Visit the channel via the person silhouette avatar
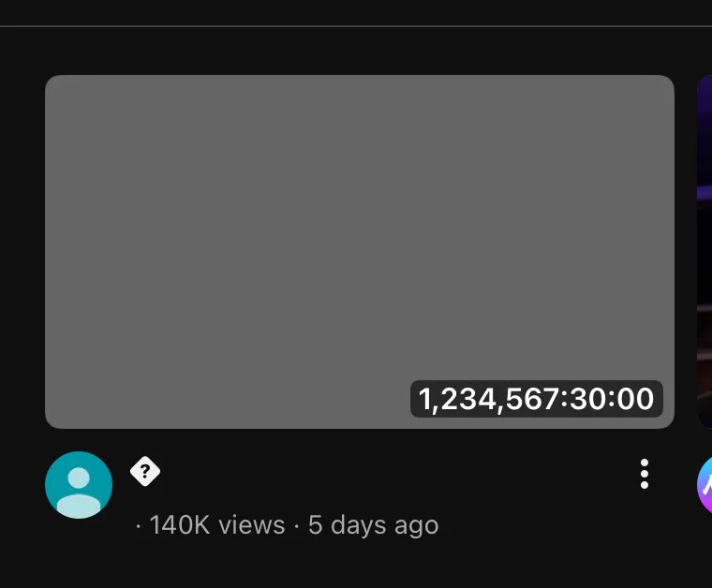This screenshot has width=712, height=588. point(79,485)
